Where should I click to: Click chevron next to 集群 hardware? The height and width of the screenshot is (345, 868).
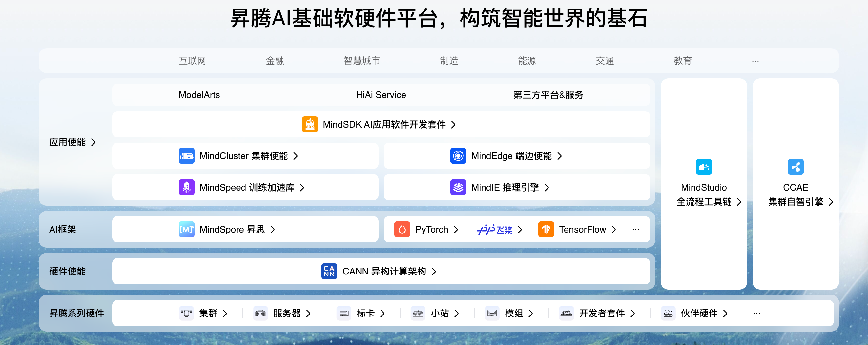[225, 314]
